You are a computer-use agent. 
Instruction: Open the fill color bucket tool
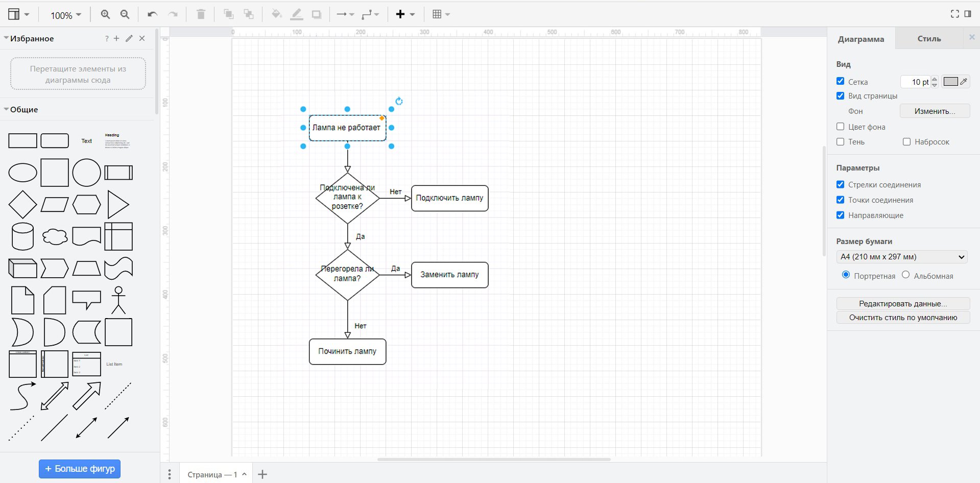tap(276, 14)
